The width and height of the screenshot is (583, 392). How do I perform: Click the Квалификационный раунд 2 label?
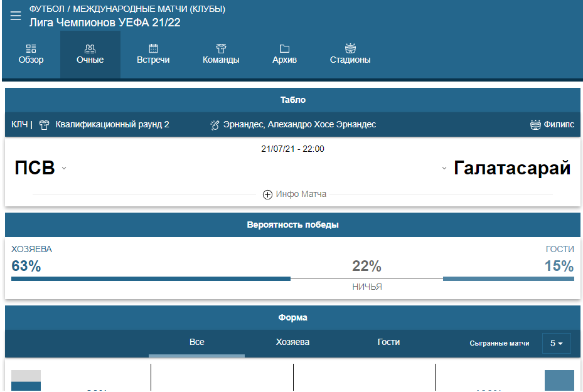pos(112,124)
